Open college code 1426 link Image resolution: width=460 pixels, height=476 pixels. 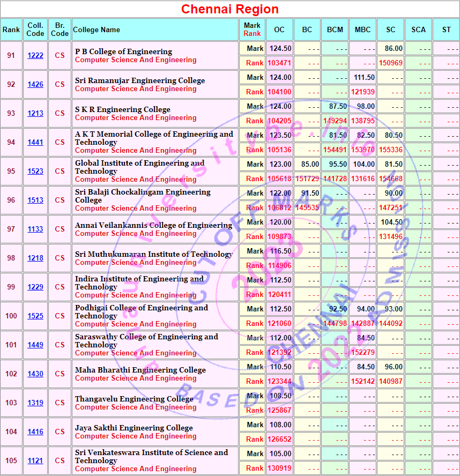35,84
